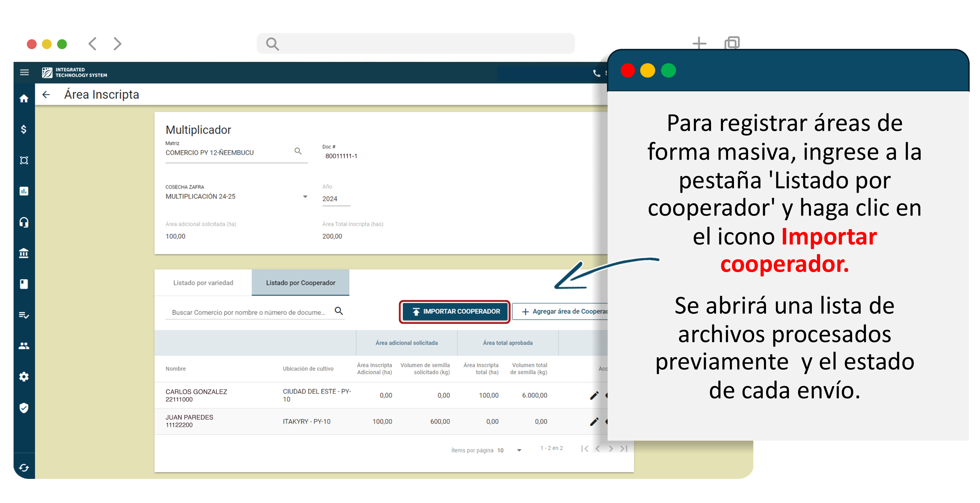980x503 pixels.
Task: Select the bar chart reports icon
Action: [24, 191]
